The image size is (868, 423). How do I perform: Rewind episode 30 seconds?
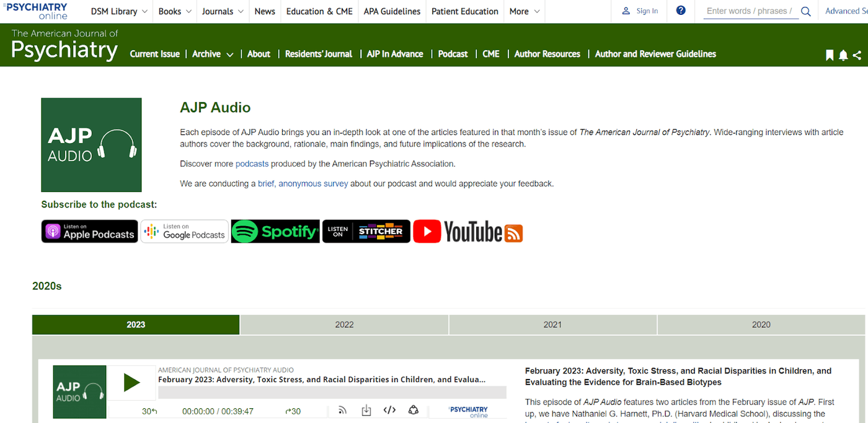[x=149, y=411]
